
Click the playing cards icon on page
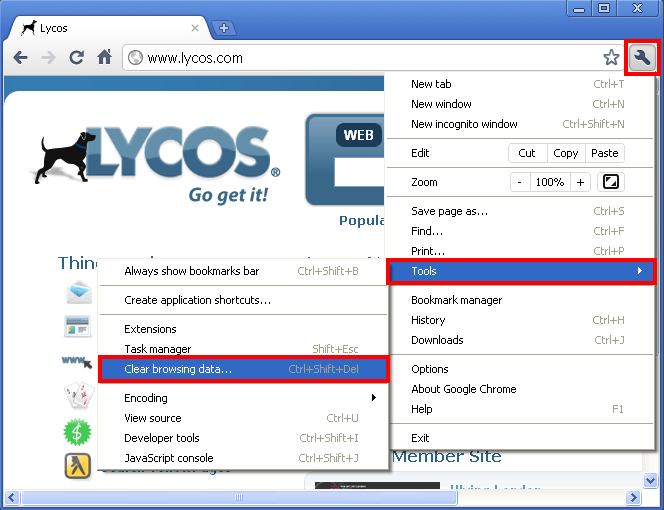79,395
